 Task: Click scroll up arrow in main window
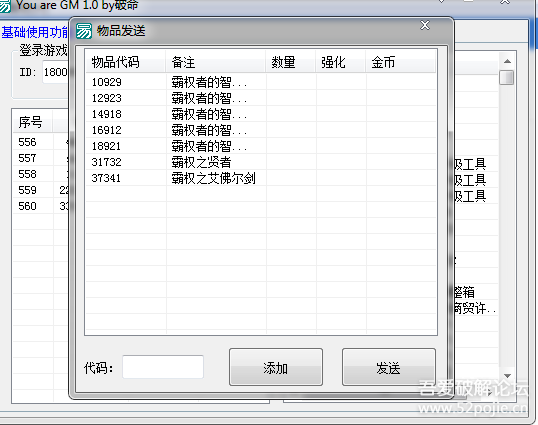pos(507,61)
